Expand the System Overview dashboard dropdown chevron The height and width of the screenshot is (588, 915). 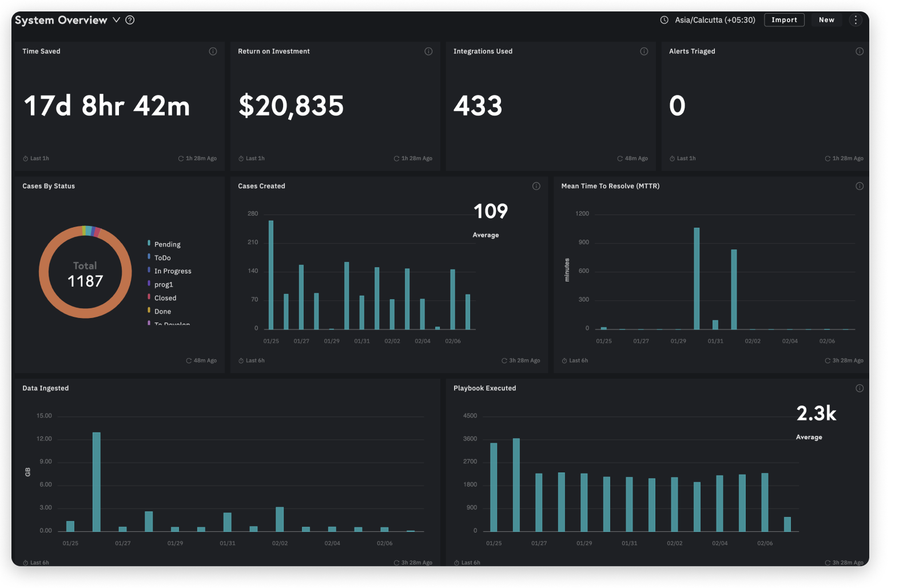116,20
